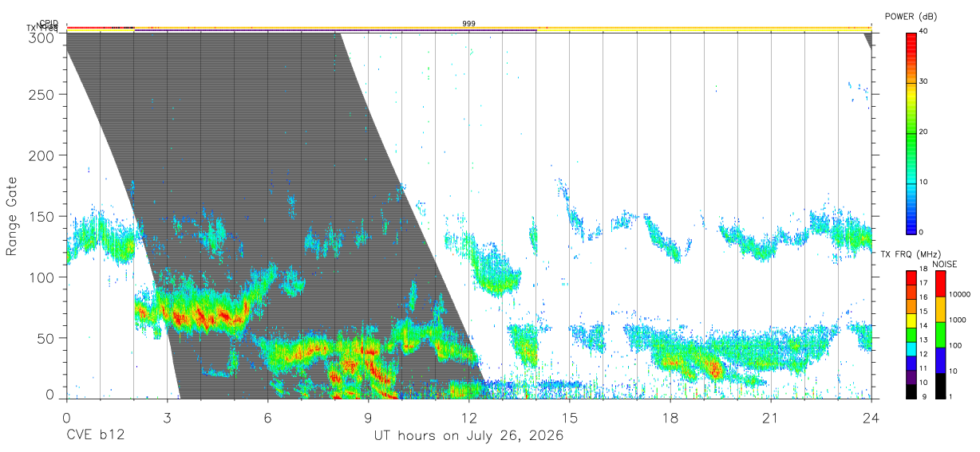Image resolution: width=980 pixels, height=452 pixels.
Task: Click the purple 10 MHz frequency swatch
Action: [911, 376]
